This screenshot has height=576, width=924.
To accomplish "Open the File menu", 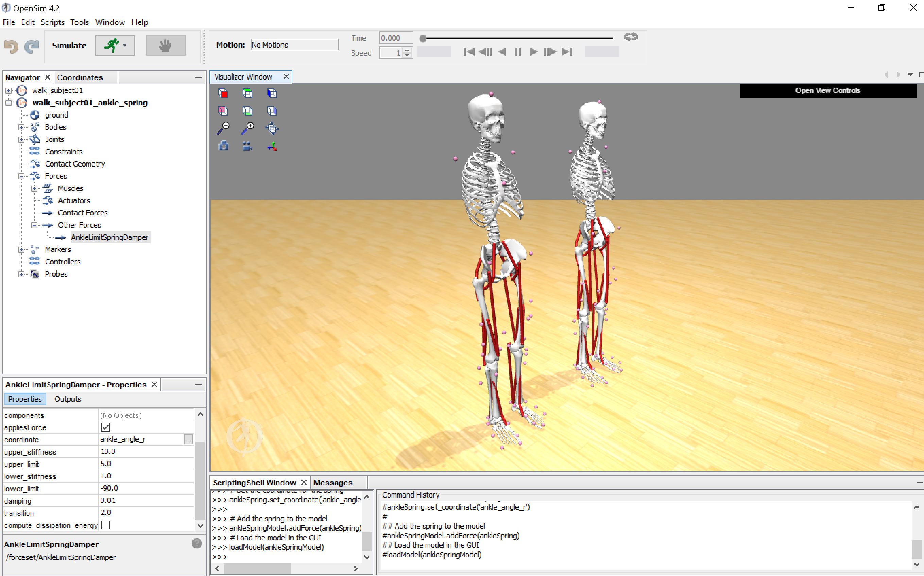I will [x=9, y=22].
